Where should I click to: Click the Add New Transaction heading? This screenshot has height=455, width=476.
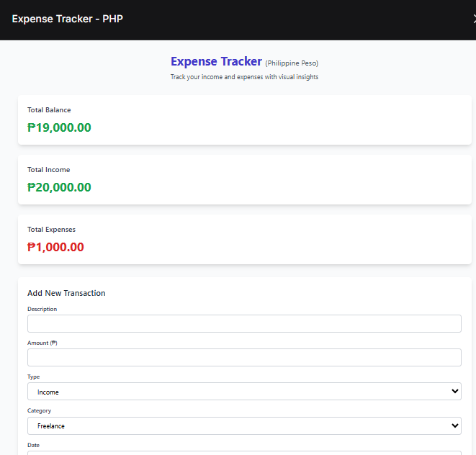66,293
